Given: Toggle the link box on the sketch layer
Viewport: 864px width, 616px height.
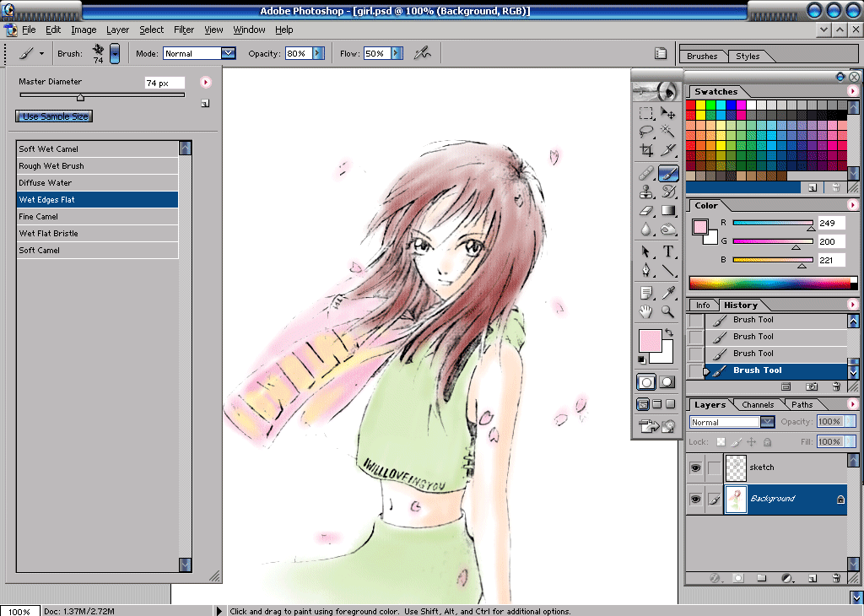Looking at the screenshot, I should tap(714, 467).
